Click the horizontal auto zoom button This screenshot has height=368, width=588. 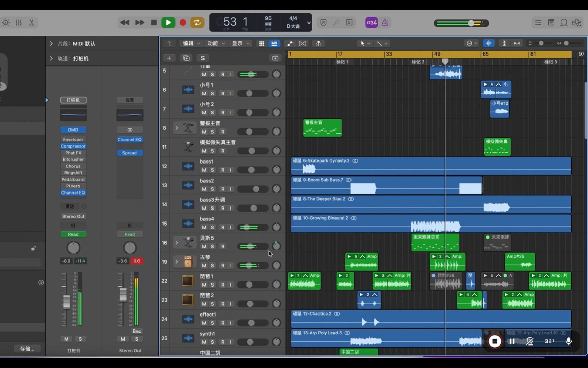click(x=517, y=43)
